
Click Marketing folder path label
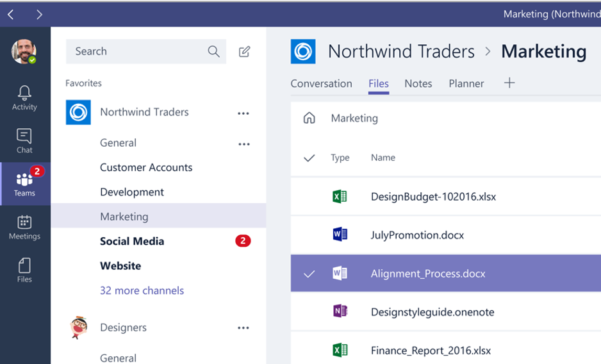354,118
